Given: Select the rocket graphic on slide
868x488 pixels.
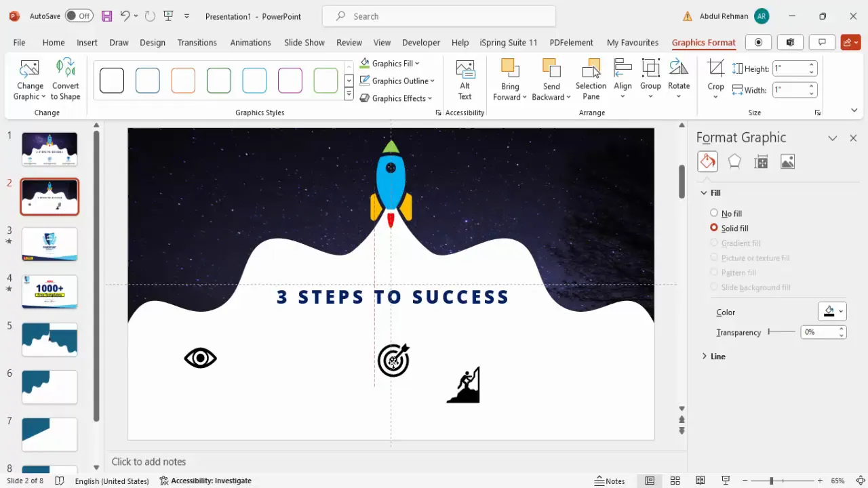Looking at the screenshot, I should click(x=391, y=184).
